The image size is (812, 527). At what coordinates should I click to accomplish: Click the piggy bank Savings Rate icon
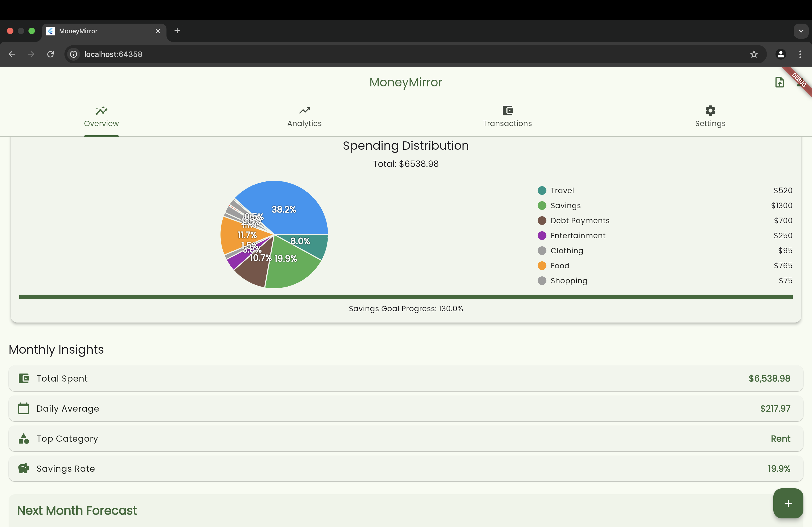(x=24, y=468)
